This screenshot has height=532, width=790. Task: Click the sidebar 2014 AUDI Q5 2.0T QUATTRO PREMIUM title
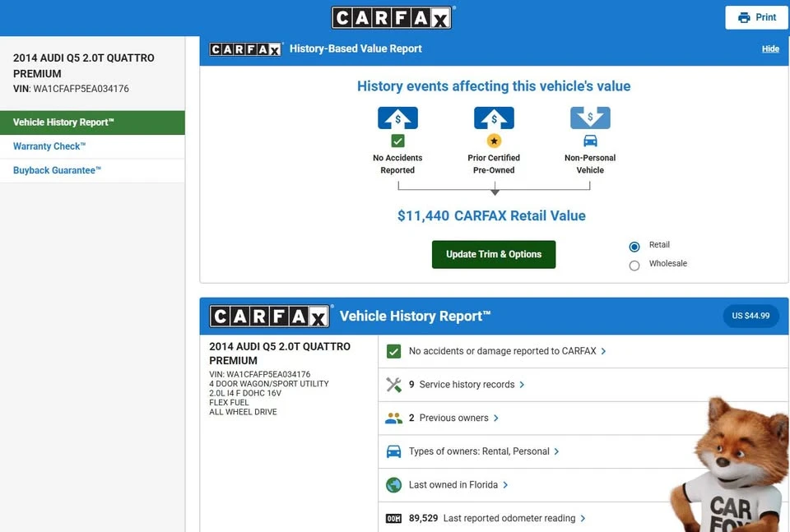(x=84, y=66)
